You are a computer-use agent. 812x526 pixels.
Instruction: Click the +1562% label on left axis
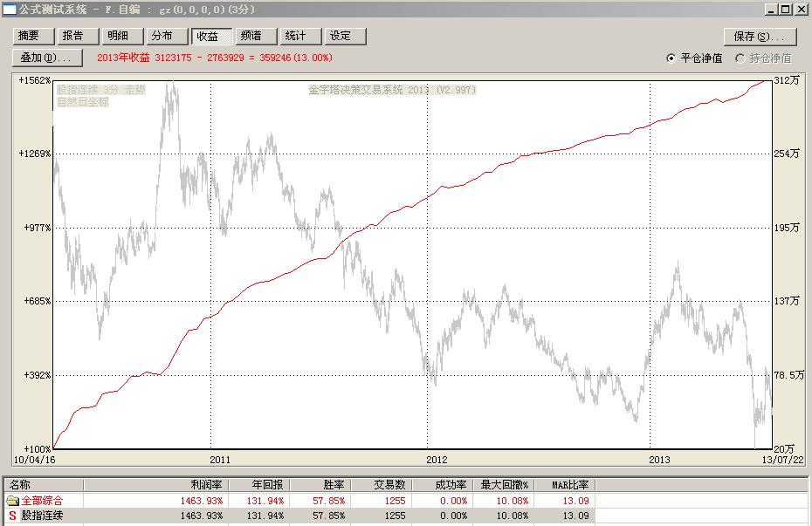35,80
